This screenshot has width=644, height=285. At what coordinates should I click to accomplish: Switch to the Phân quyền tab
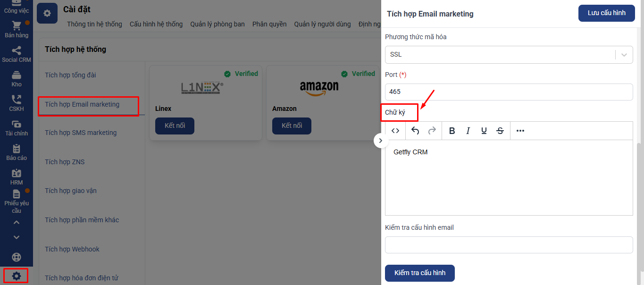269,24
